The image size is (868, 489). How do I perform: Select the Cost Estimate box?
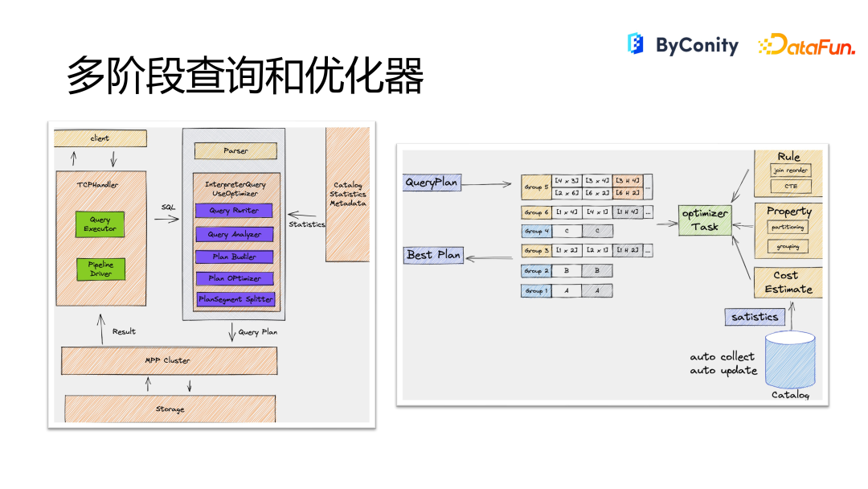pyautogui.click(x=788, y=282)
